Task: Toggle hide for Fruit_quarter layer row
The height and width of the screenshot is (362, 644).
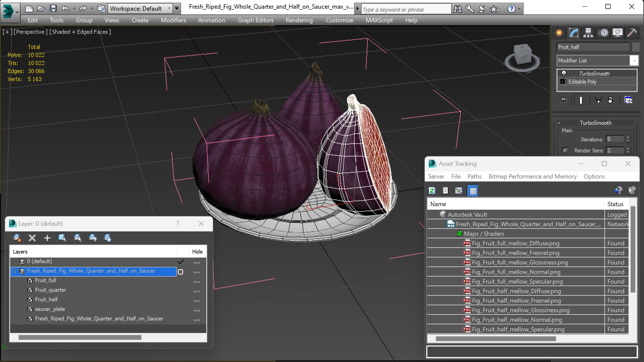Action: point(197,290)
